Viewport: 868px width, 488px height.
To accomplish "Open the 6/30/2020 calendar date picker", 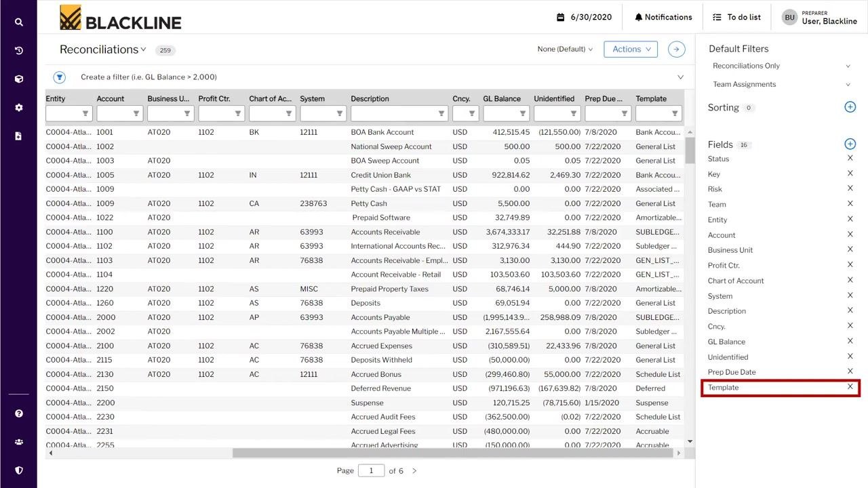I will [584, 17].
